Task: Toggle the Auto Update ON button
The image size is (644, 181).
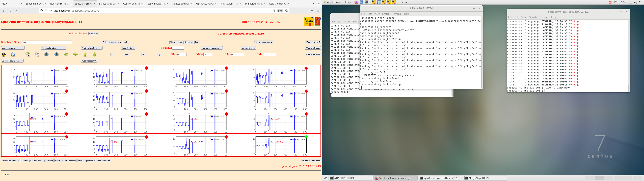Action: (89, 61)
